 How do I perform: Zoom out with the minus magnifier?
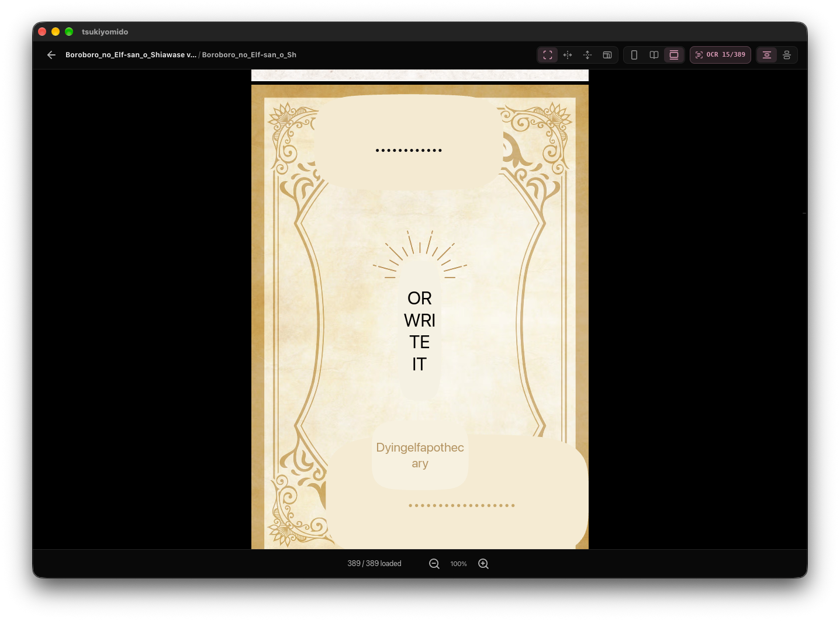[434, 564]
